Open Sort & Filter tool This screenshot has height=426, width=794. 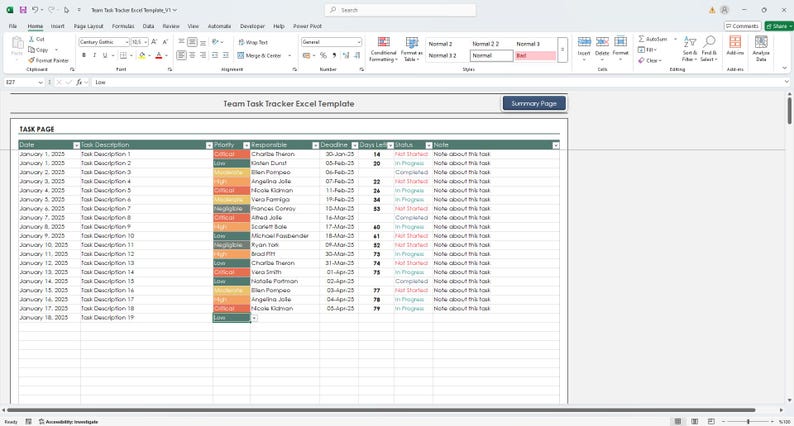click(690, 49)
